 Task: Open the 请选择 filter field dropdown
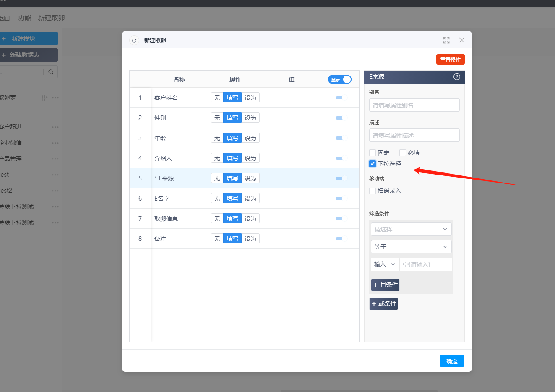point(411,229)
